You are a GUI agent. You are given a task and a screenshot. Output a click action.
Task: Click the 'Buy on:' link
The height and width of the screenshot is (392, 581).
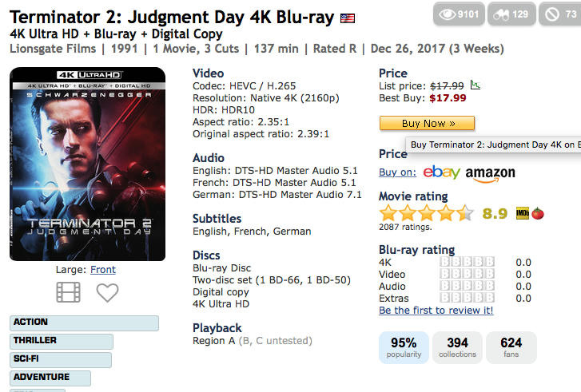[397, 172]
